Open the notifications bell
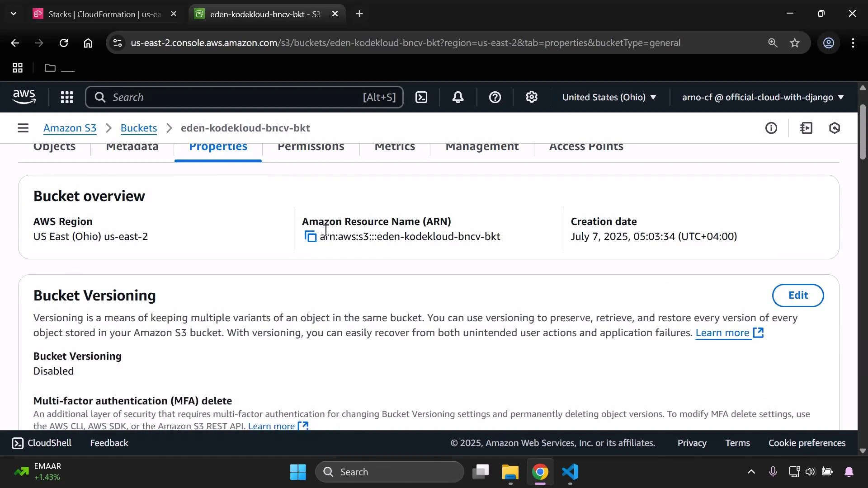This screenshot has width=868, height=488. (x=458, y=97)
